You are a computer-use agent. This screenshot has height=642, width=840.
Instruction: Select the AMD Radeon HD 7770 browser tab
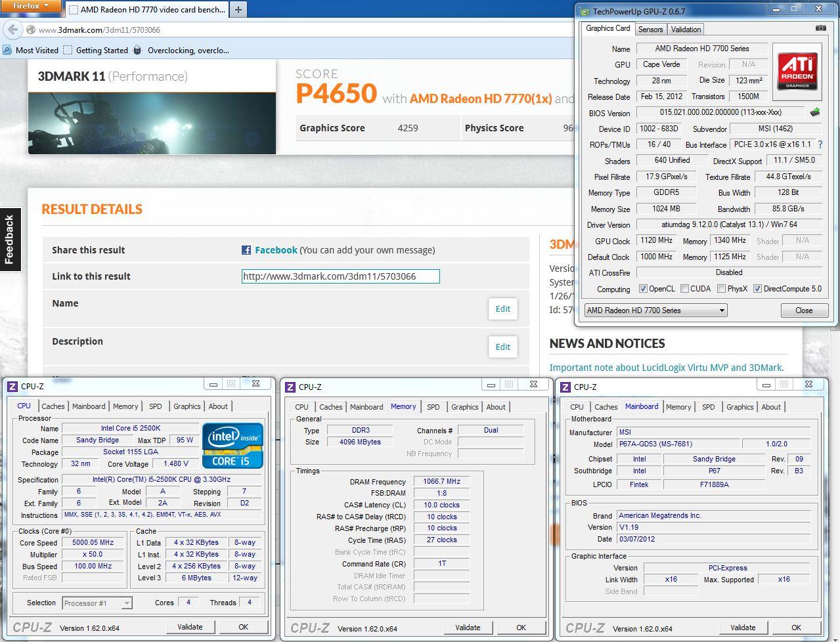pos(146,10)
